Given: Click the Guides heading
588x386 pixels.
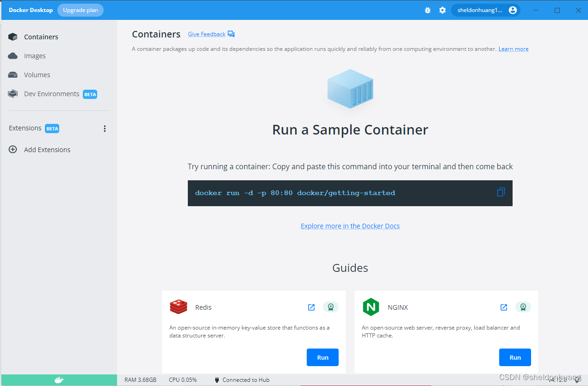Looking at the screenshot, I should point(350,268).
